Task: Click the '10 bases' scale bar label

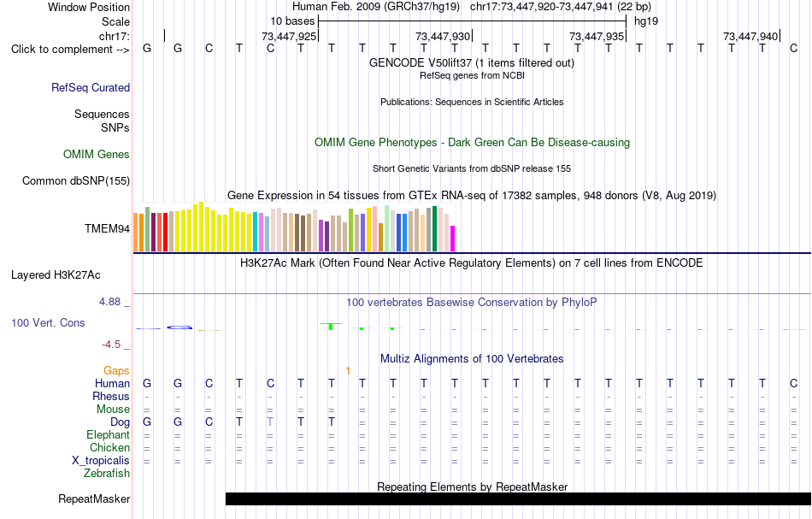Action: pos(292,21)
